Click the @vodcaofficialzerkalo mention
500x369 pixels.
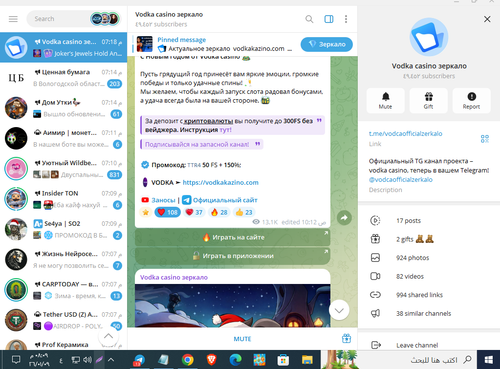pos(401,180)
